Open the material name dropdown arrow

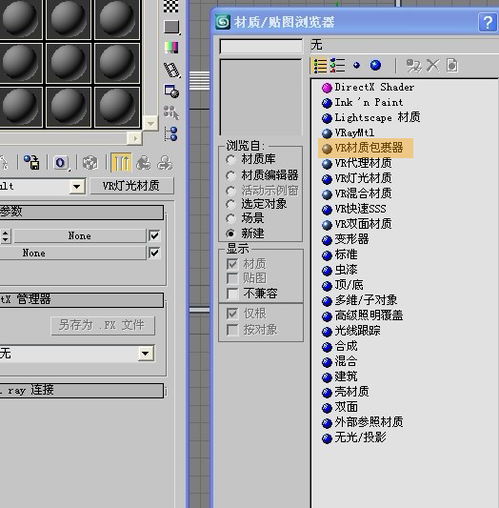pyautogui.click(x=77, y=186)
